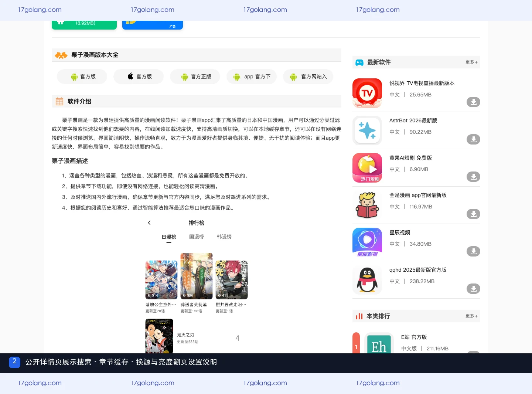Click the E站 Eh app icon
The width and height of the screenshot is (532, 394).
(379, 343)
